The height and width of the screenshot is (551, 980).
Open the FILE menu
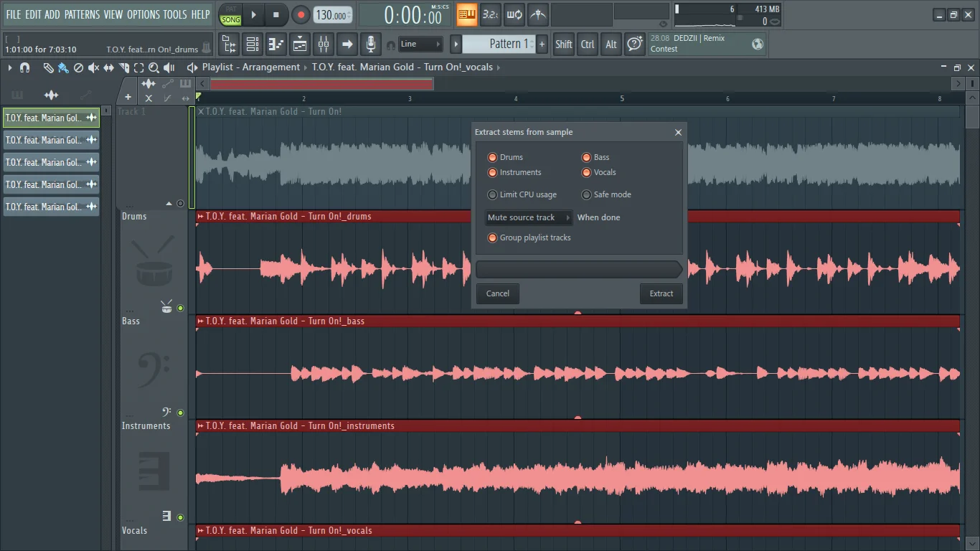pos(13,14)
